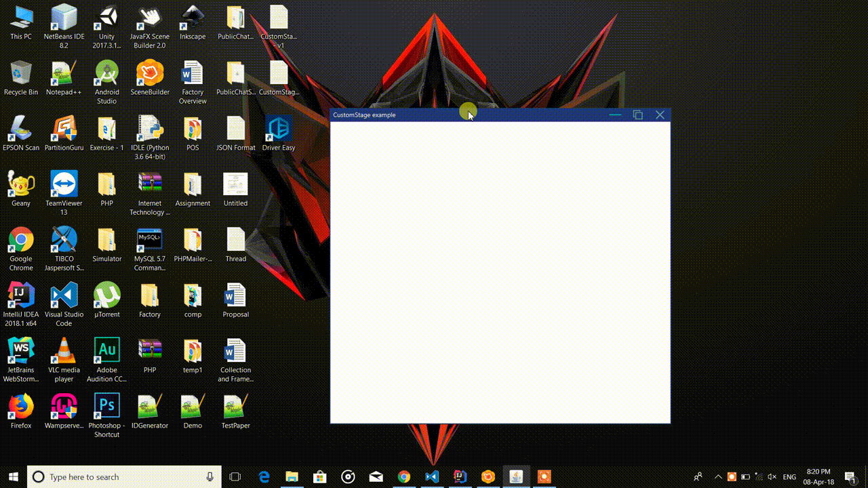Focus the taskbar search box
Viewport: 868px width, 488px height.
(125, 477)
